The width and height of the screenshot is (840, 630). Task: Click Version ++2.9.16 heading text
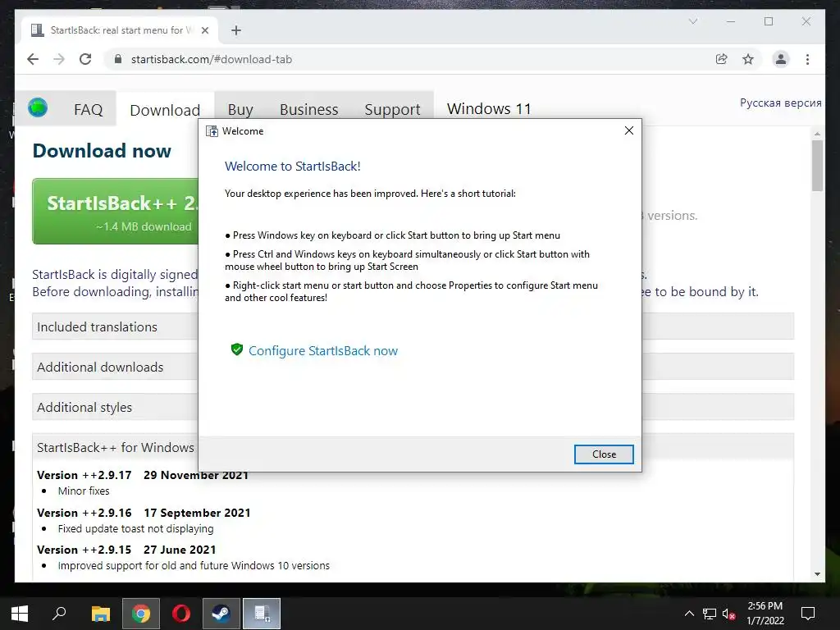tap(84, 513)
